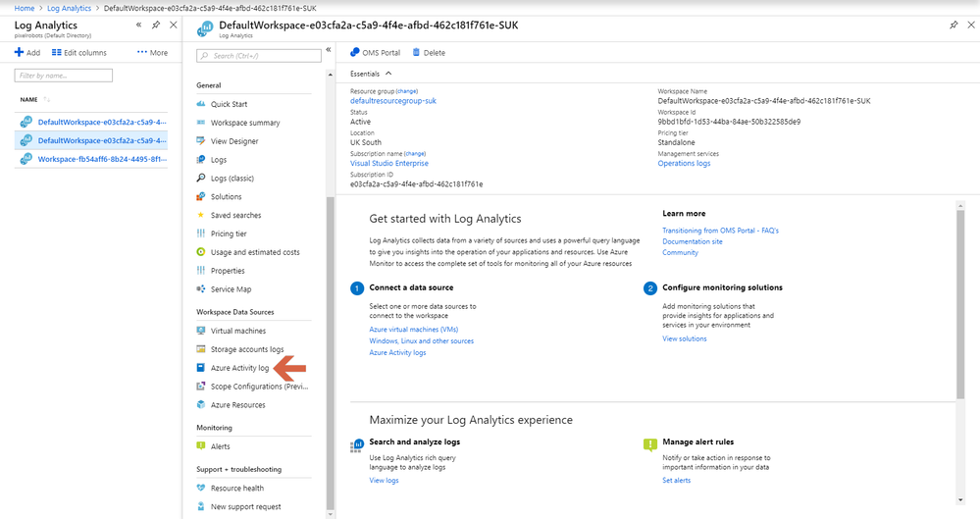Click the Service Map icon

pos(201,288)
